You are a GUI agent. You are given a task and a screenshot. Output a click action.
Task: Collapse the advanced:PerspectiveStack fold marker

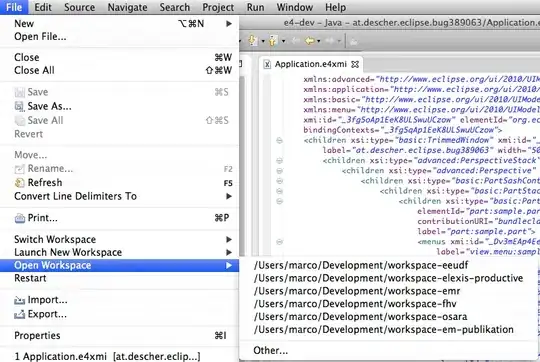point(279,161)
